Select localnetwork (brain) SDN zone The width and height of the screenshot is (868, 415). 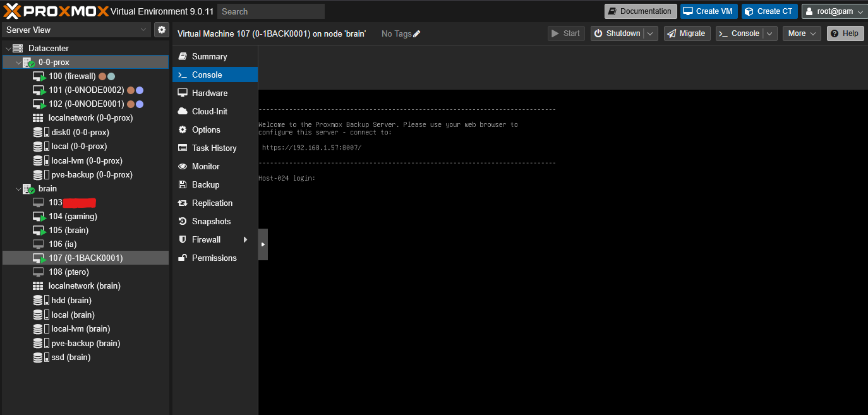pos(84,286)
